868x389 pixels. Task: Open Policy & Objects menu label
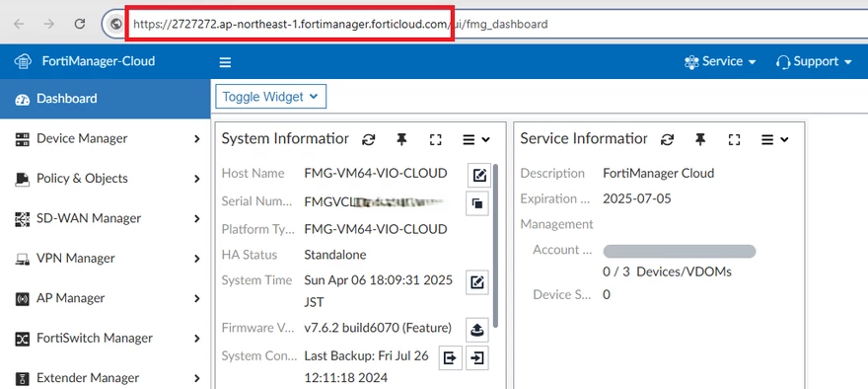point(82,178)
